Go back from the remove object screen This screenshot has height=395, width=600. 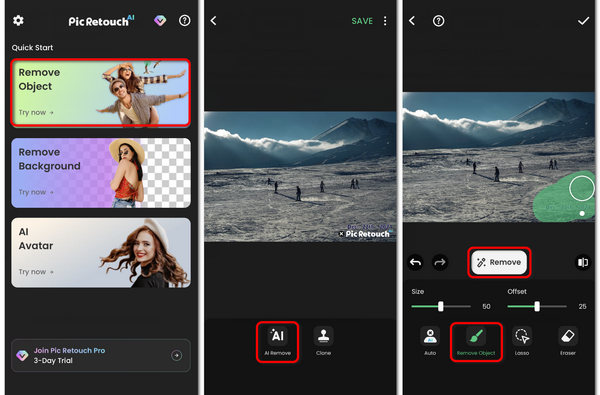pyautogui.click(x=412, y=21)
